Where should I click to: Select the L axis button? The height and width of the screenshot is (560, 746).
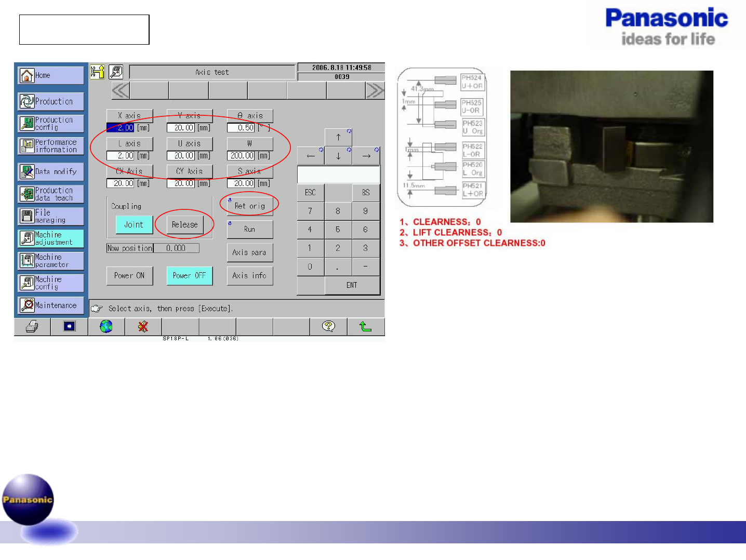tap(129, 143)
